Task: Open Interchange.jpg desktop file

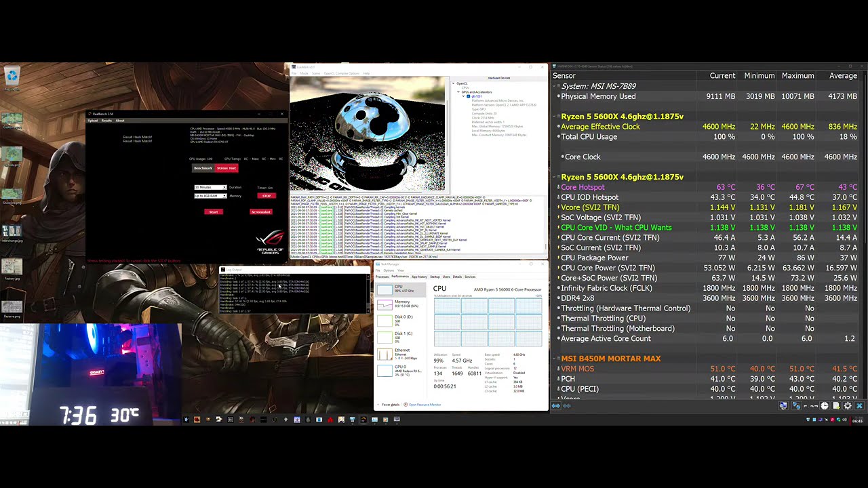Action: 12,232
